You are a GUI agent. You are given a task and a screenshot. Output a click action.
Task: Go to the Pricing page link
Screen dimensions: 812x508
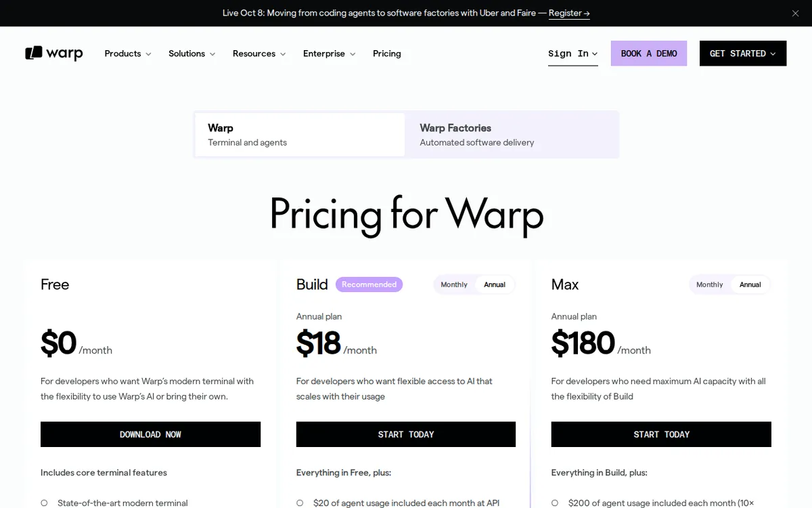387,54
